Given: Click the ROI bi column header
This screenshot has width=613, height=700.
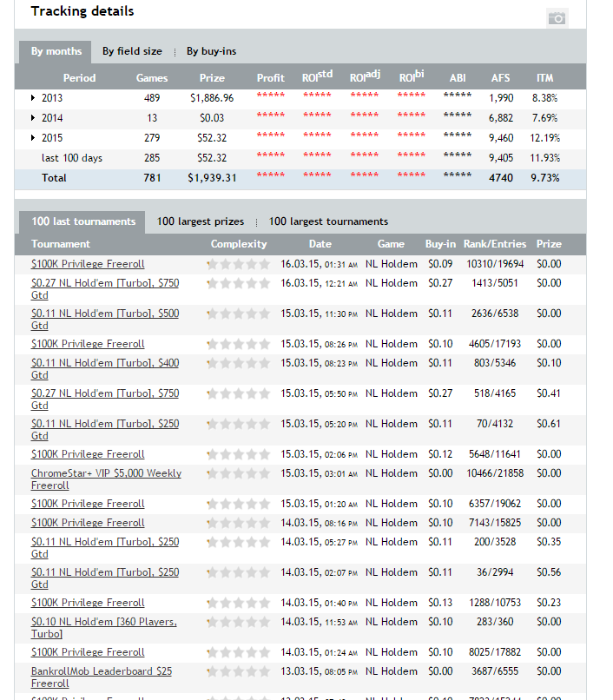Looking at the screenshot, I should [412, 76].
